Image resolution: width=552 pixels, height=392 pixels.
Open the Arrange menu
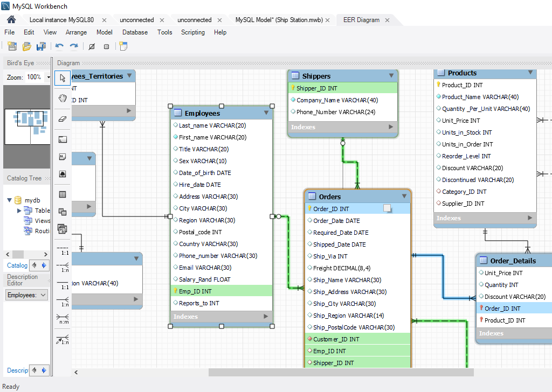76,32
